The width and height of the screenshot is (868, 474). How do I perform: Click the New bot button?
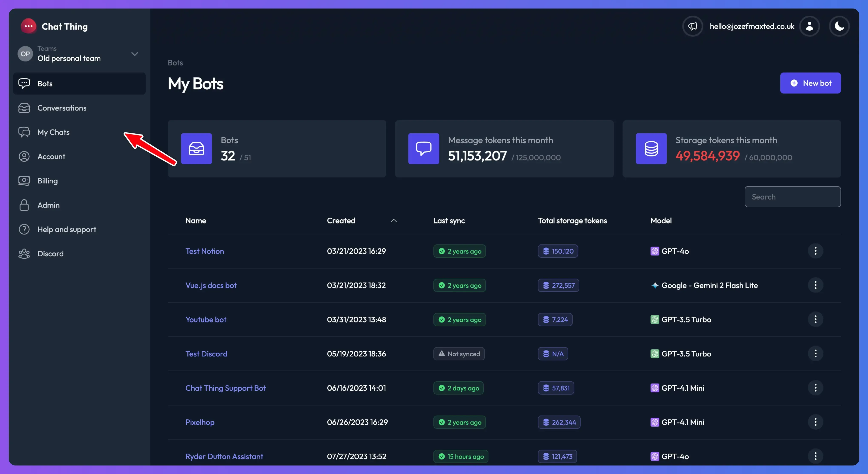pos(810,83)
